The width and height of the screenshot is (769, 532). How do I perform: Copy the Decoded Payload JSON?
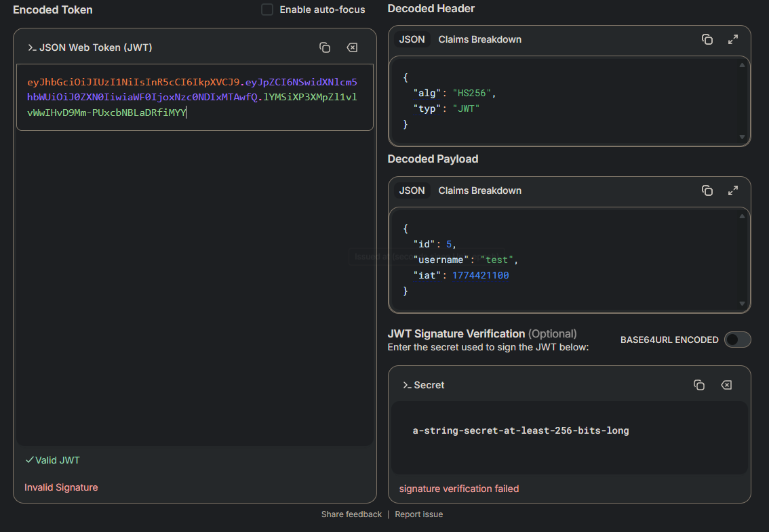pyautogui.click(x=707, y=190)
